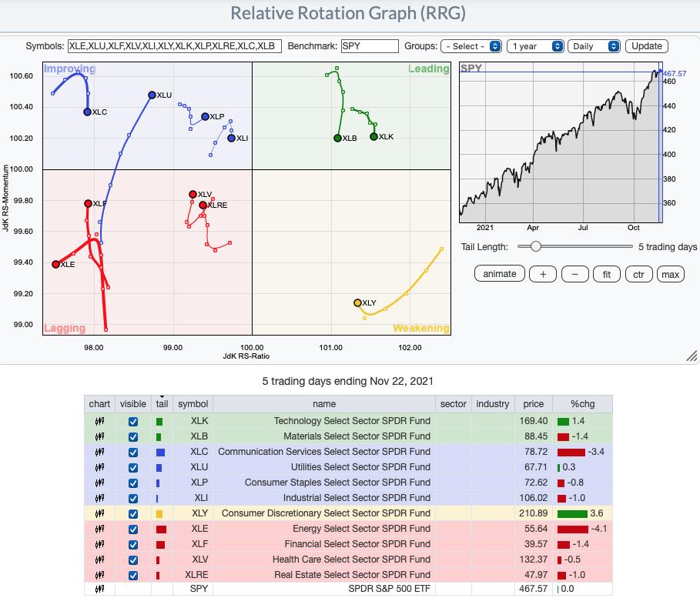This screenshot has width=700, height=598.
Task: Click the max button
Action: [671, 275]
